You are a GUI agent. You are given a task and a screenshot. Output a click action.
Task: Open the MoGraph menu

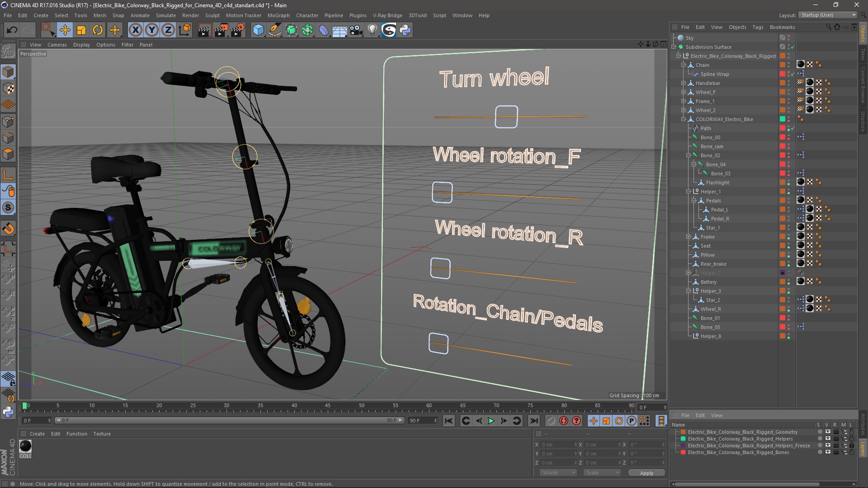(x=278, y=15)
